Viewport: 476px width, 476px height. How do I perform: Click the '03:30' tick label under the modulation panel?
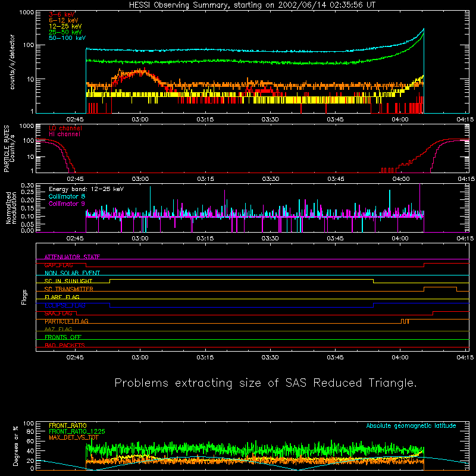tap(270, 239)
